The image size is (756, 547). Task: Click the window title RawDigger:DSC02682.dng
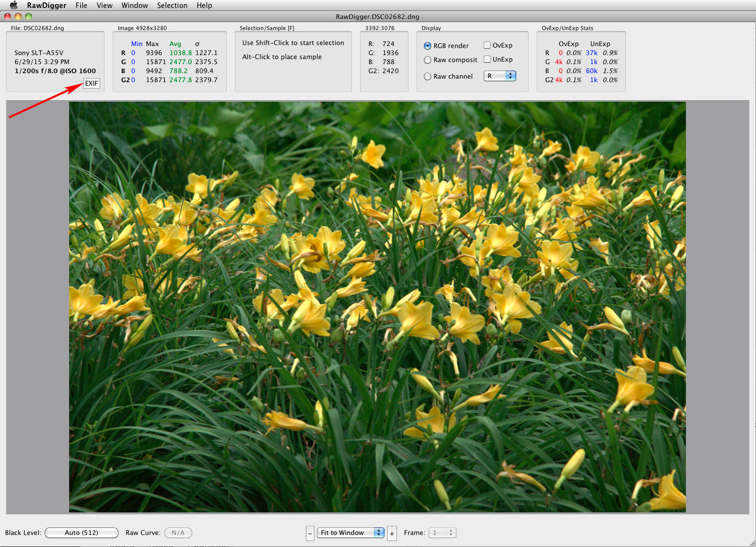tap(378, 17)
